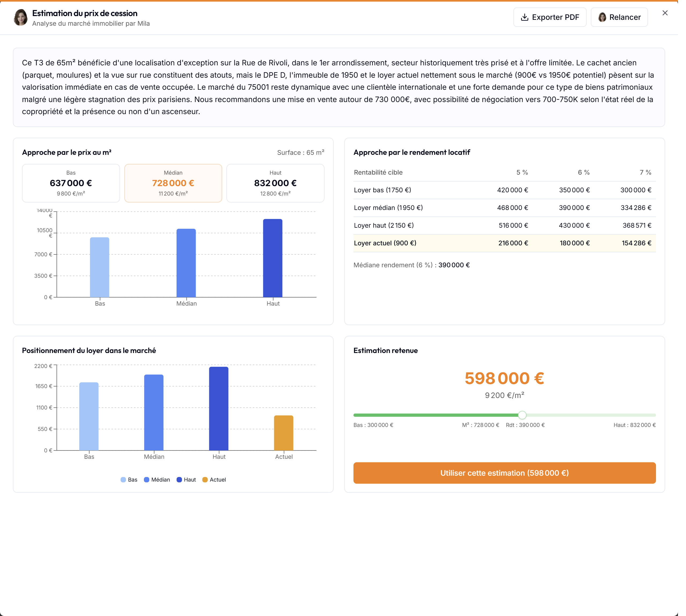Click the pale unfilled part of the estimation slider
Viewport: 686px width, 616px height.
click(x=591, y=415)
